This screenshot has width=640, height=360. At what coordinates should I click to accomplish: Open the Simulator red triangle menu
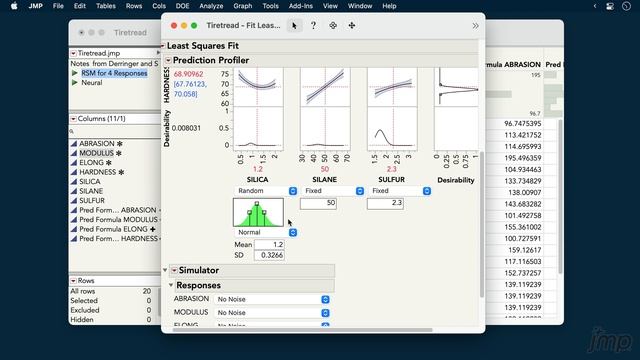tap(174, 270)
